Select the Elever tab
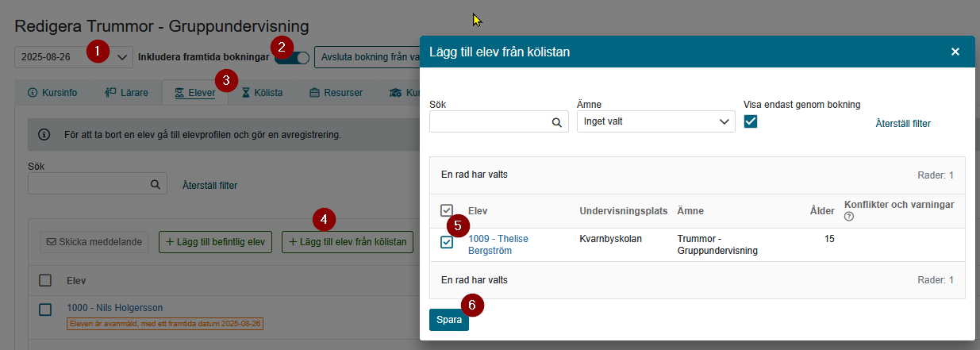 pos(195,93)
